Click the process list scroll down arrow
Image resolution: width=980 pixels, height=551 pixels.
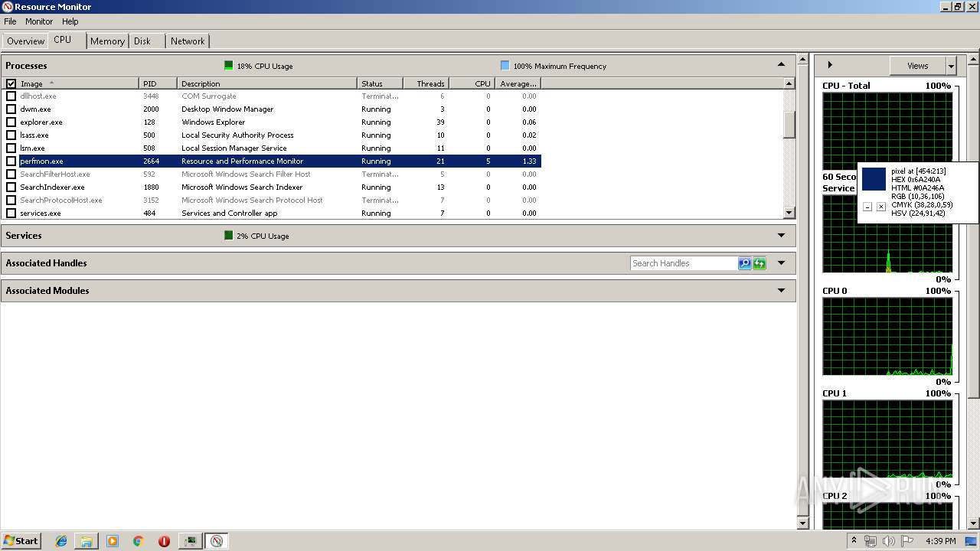tap(789, 213)
